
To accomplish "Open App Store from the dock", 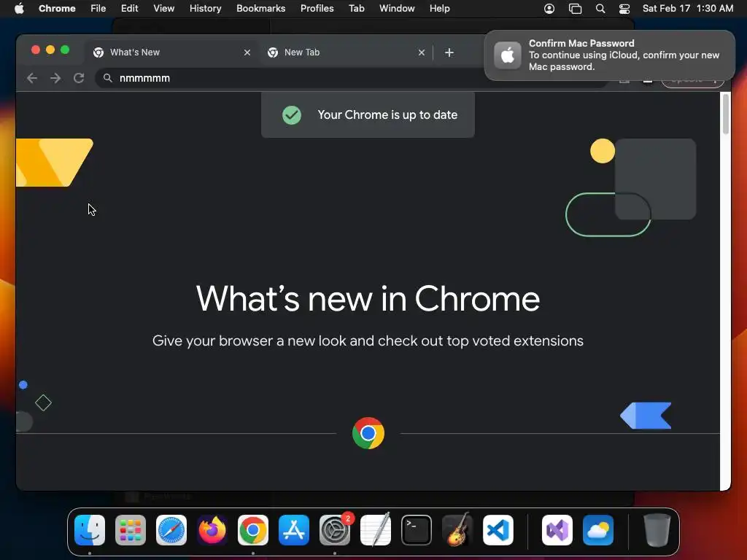I will (294, 530).
